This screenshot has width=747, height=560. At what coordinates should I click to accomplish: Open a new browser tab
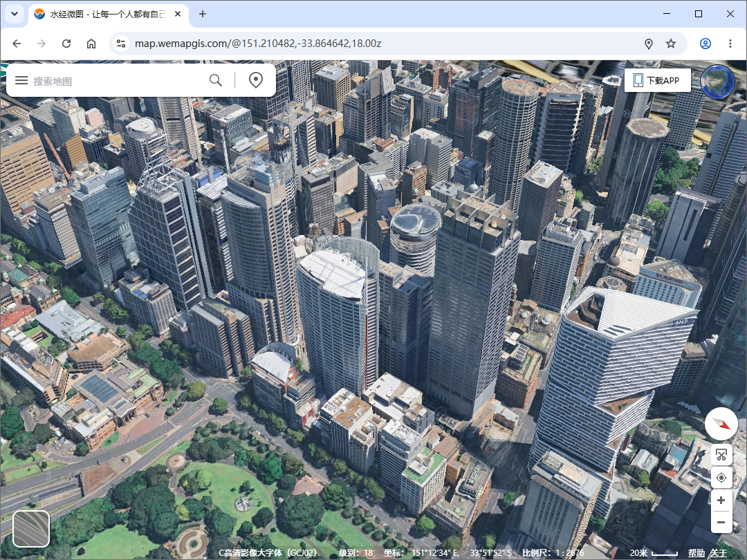point(203,14)
